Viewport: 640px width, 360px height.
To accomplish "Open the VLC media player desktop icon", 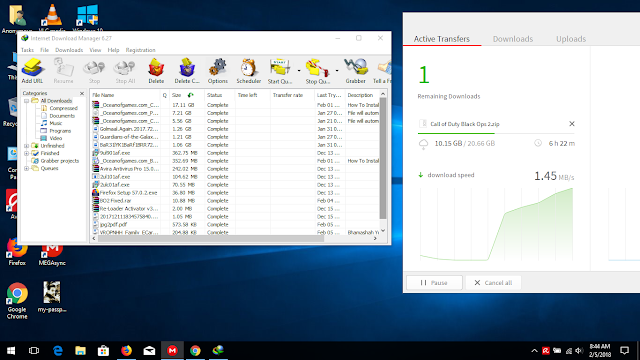I will point(52,18).
